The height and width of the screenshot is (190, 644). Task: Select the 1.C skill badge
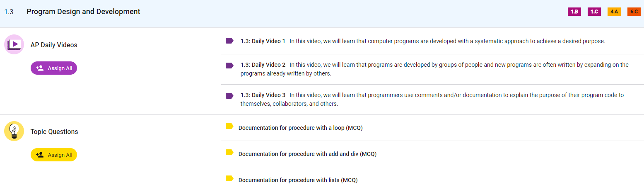pyautogui.click(x=594, y=12)
